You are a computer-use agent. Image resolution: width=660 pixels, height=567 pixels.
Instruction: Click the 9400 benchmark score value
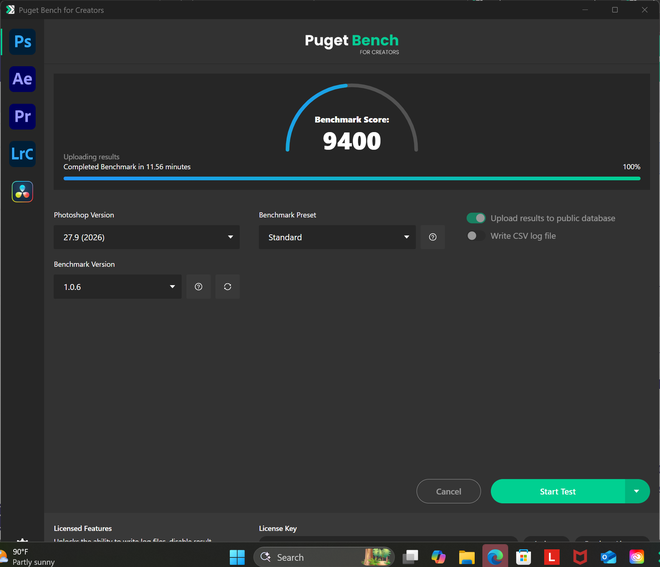(352, 141)
